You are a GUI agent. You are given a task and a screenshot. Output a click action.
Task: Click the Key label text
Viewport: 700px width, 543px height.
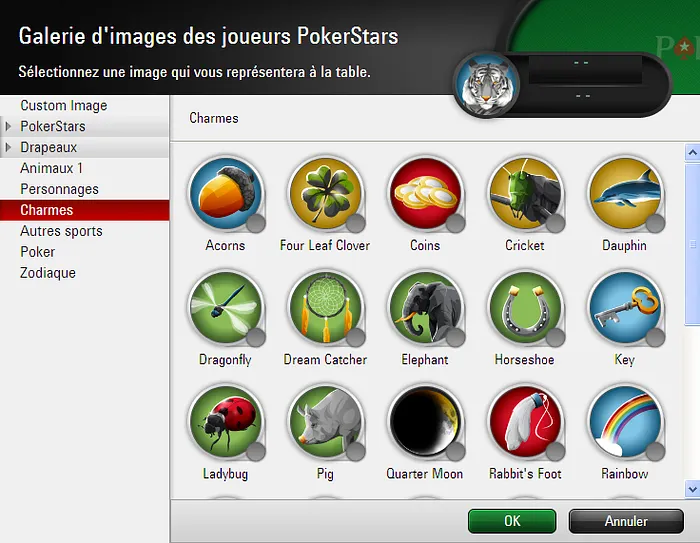625,359
